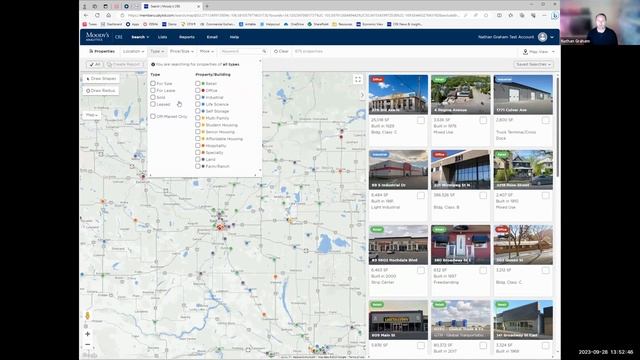Open the Apps bookmark
Screen dimensions: 640x360
click(x=132, y=24)
